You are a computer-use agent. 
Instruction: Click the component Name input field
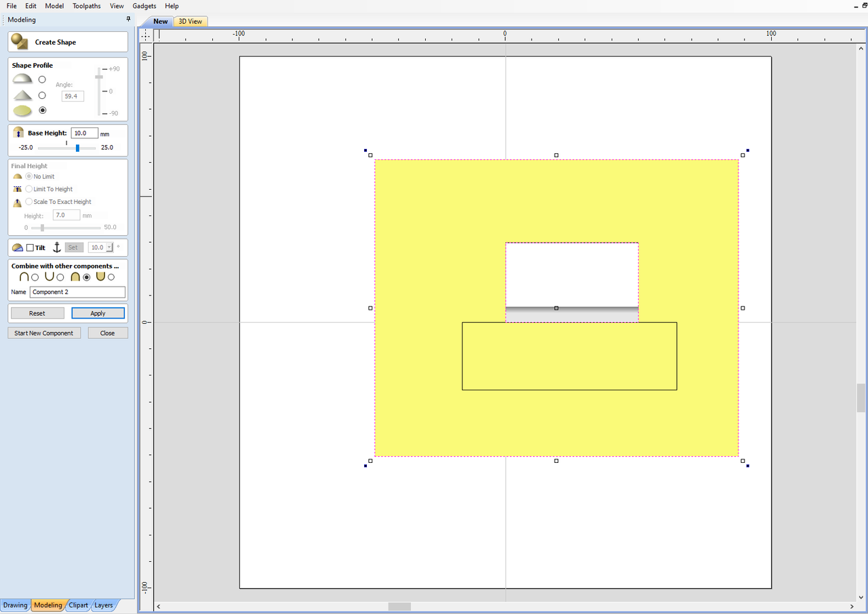point(78,292)
